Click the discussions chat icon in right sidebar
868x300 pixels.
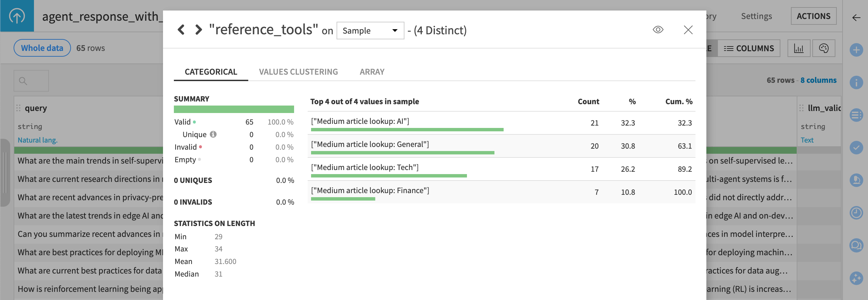click(x=856, y=245)
